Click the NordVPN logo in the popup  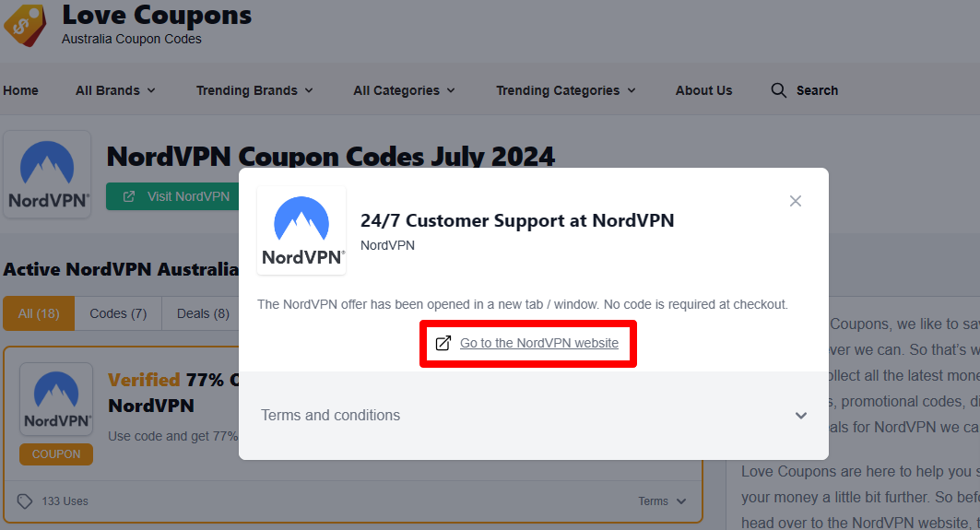pos(301,230)
